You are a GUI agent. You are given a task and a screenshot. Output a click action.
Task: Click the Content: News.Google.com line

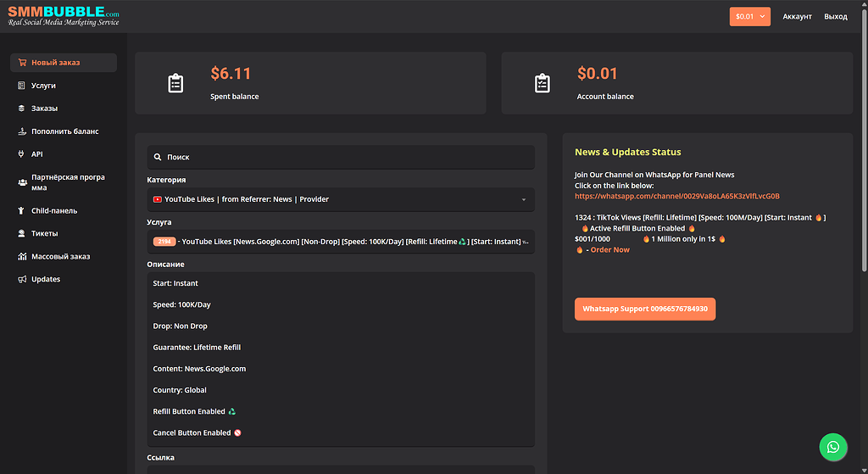[199, 369]
